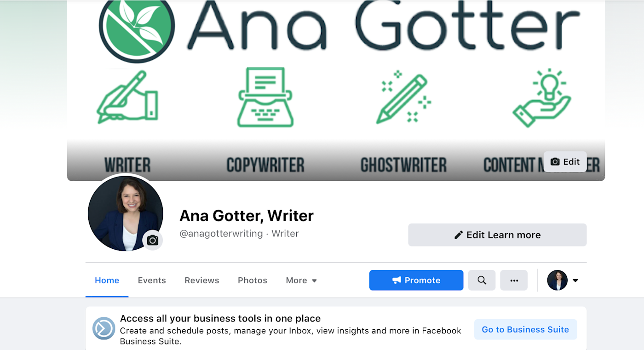Open Ana Gotter's profile picture
Screen dimensions: 644x350
[x=125, y=213]
